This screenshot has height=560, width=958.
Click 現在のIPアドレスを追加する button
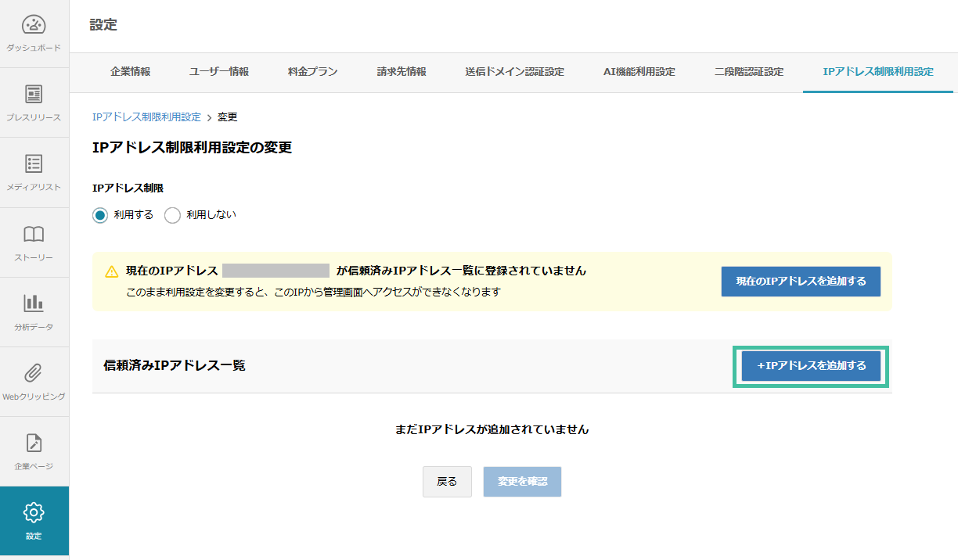click(x=800, y=281)
